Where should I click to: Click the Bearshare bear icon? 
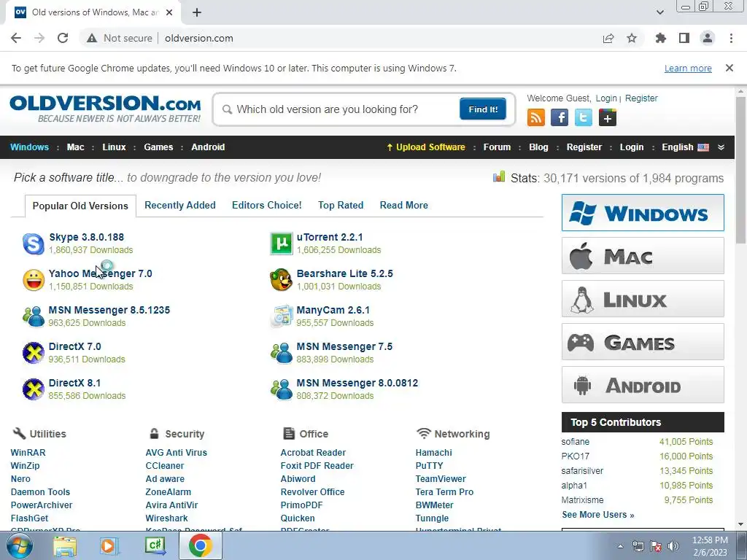point(281,280)
